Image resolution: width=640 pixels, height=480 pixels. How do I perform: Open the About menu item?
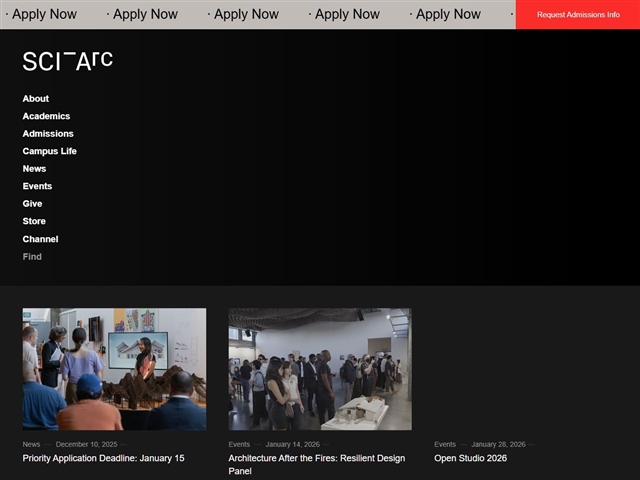click(x=36, y=99)
